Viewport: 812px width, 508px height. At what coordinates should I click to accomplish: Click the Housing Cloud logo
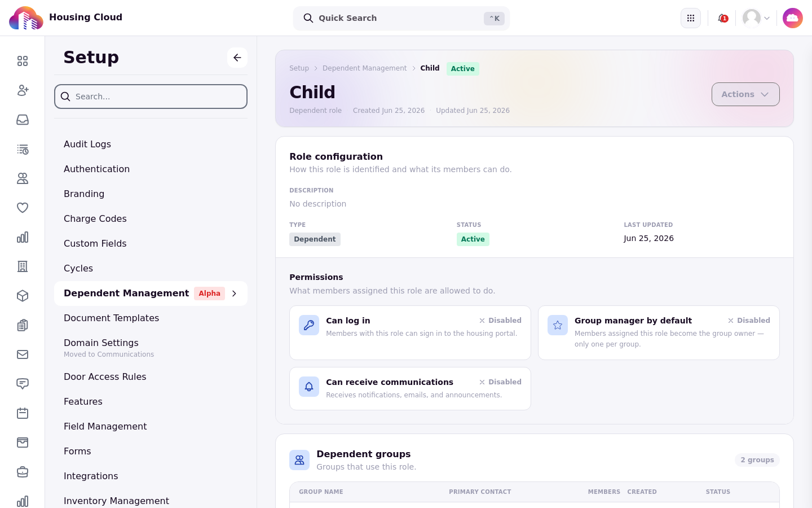(x=26, y=18)
